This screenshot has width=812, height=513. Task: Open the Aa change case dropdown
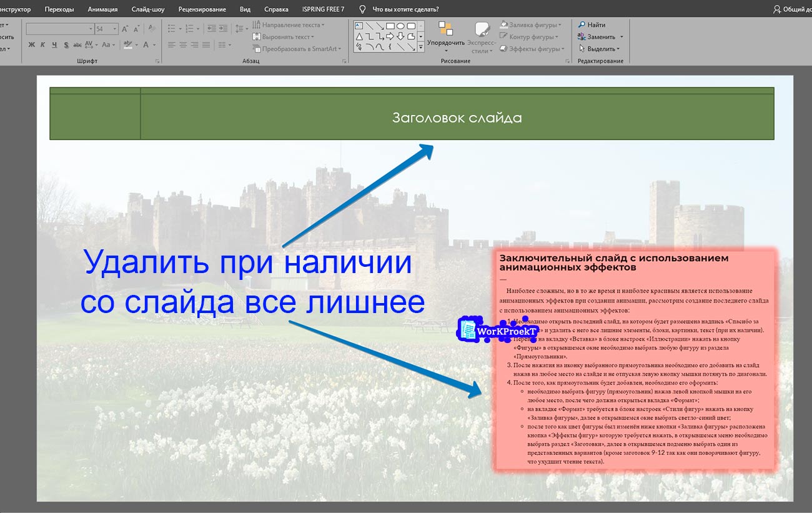coord(109,45)
